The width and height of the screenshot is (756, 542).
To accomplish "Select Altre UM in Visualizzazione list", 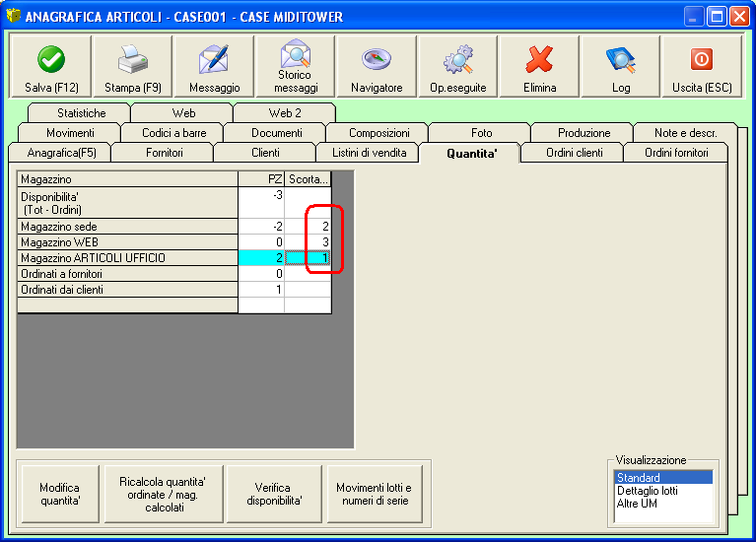I will (x=663, y=504).
